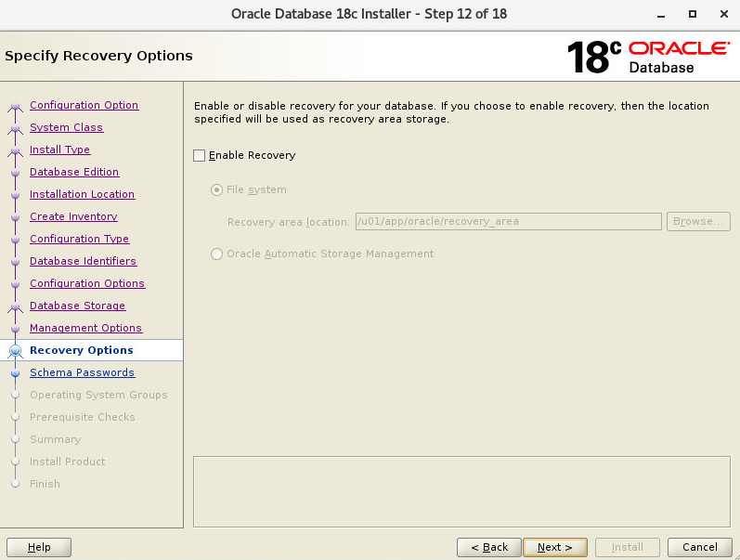Click the Installation Location step bullet icon

(x=15, y=194)
